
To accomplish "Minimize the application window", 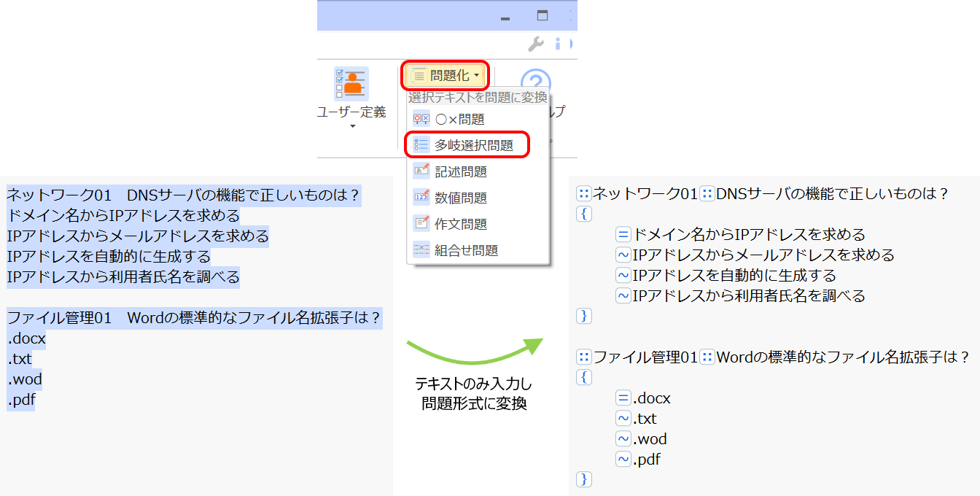I will click(x=504, y=17).
